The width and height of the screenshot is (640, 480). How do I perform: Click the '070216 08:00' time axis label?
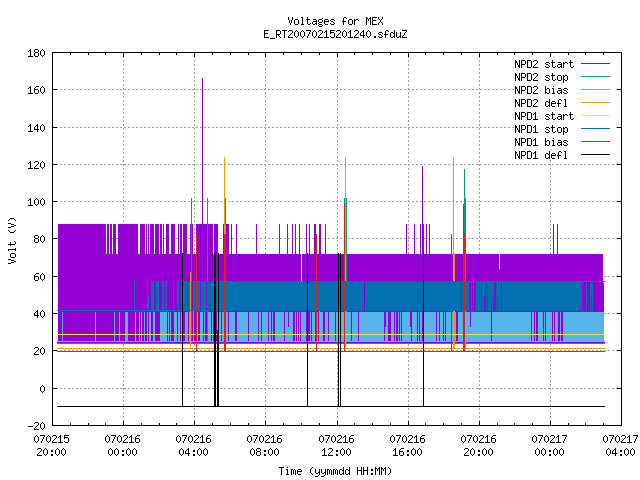click(x=264, y=446)
